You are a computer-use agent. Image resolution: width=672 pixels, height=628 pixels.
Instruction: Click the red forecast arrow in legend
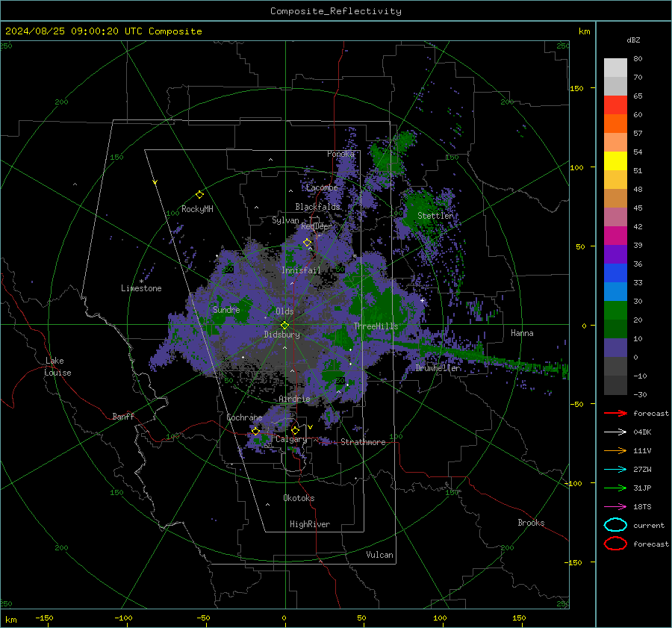(615, 413)
